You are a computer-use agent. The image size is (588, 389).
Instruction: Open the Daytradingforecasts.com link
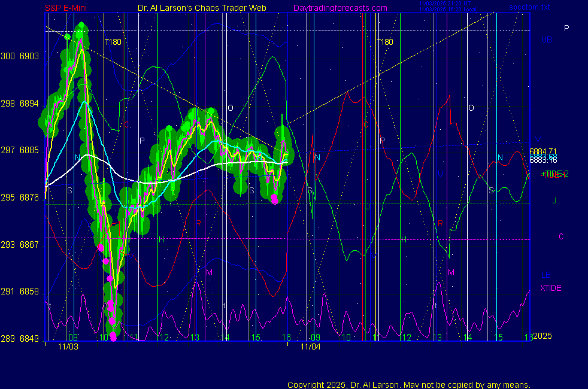pos(340,8)
